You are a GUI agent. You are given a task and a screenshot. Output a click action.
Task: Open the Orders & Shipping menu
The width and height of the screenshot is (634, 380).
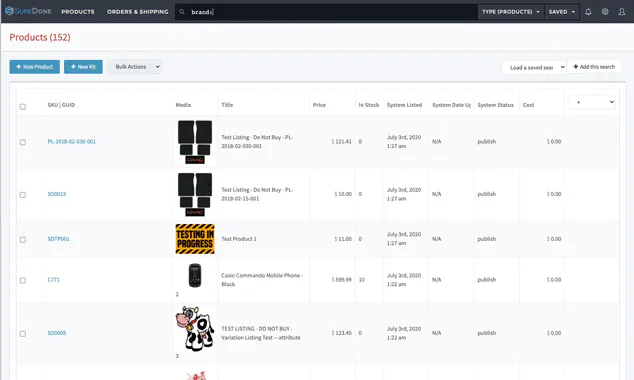pos(137,12)
